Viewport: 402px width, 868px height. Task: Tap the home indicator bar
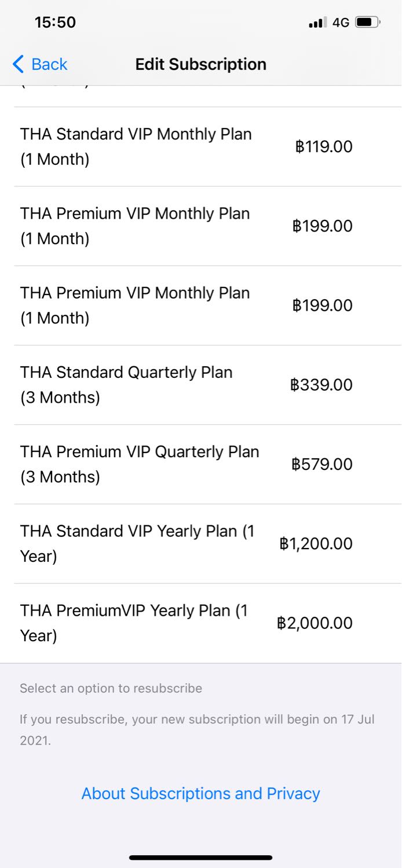[x=200, y=858]
